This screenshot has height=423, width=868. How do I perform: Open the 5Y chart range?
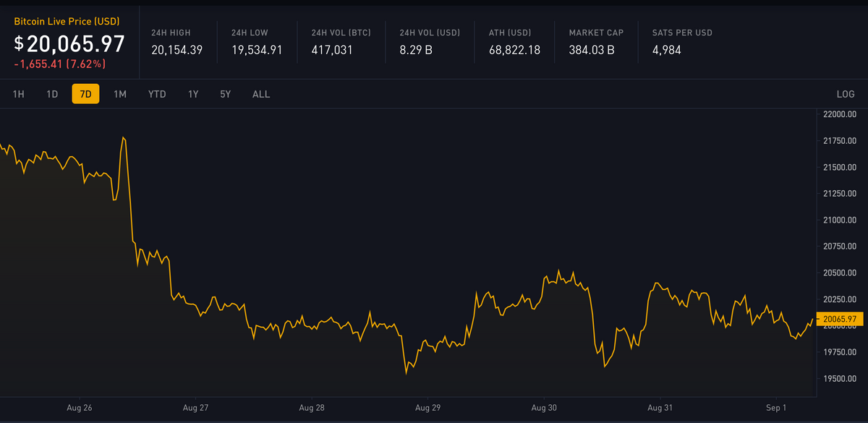tap(226, 94)
